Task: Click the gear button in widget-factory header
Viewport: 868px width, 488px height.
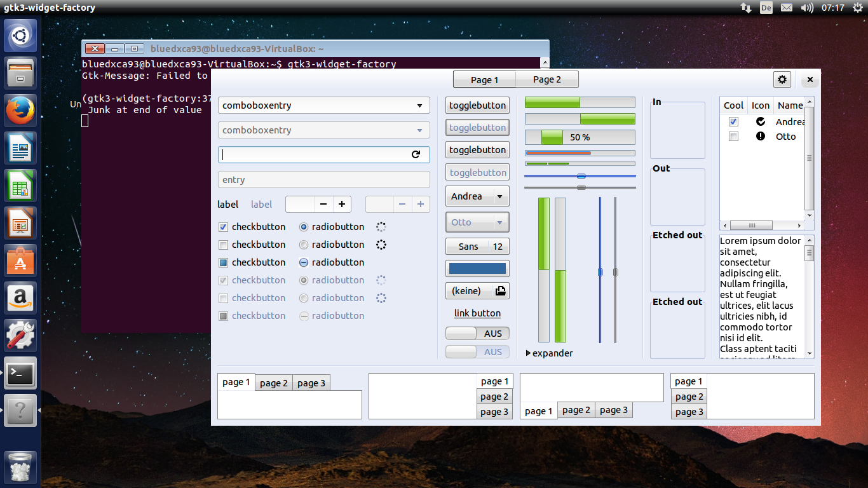Action: point(782,79)
